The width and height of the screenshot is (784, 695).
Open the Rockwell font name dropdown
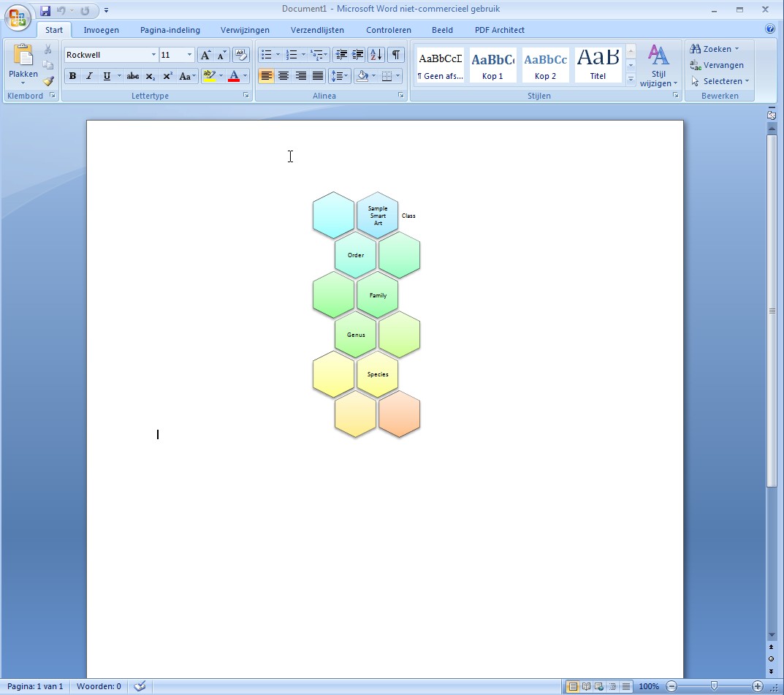(x=153, y=55)
